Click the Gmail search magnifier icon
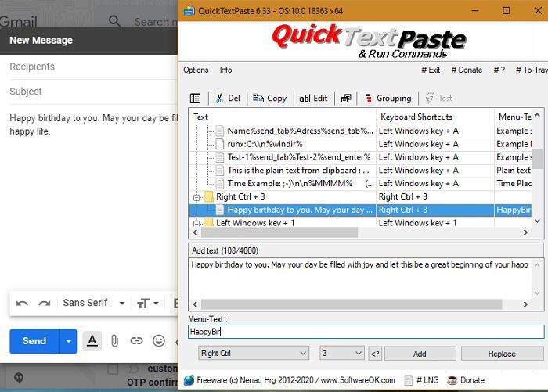Screen dimensions: 548x392 114,21
